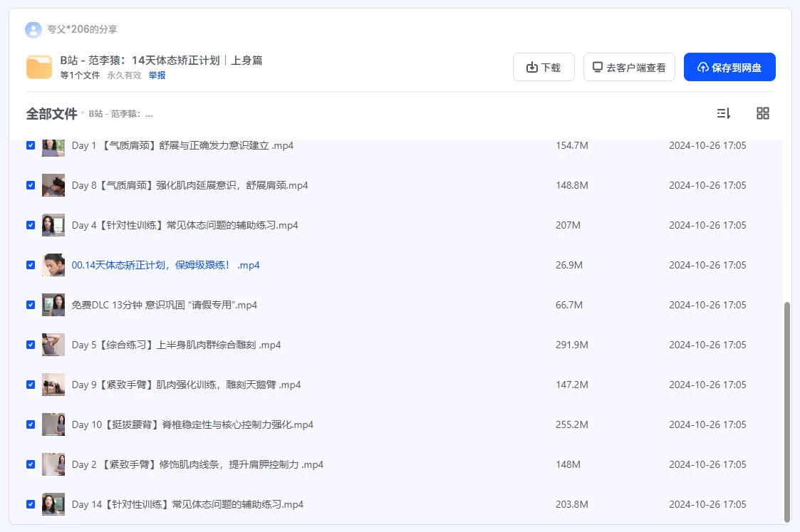Click the sort order icon
This screenshot has width=800, height=532.
723,113
